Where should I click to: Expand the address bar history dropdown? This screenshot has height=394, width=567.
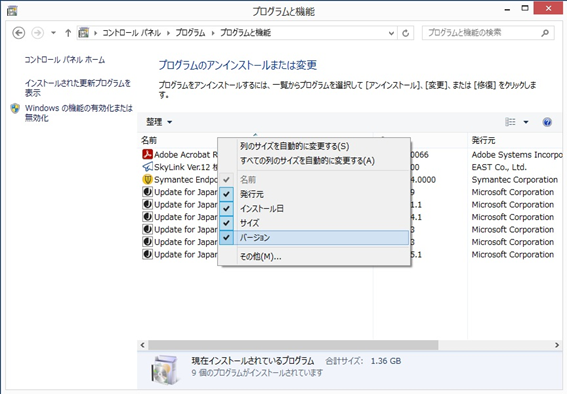(x=391, y=33)
